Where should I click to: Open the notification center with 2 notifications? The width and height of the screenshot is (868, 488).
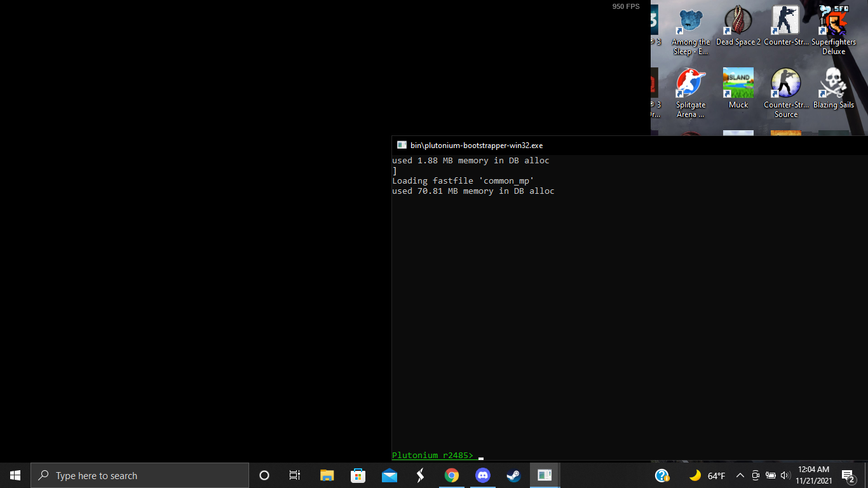[848, 475]
